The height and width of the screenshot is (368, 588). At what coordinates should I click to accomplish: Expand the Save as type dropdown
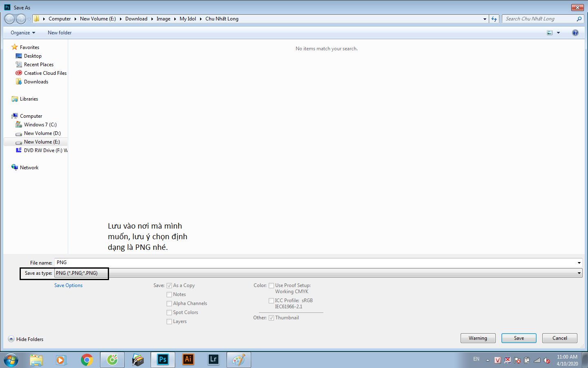579,273
